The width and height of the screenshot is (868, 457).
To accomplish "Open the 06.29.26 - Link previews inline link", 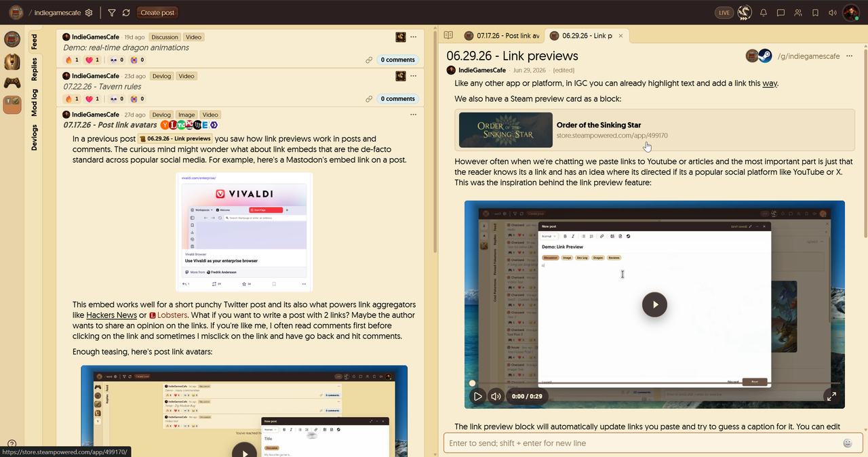I will click(175, 138).
